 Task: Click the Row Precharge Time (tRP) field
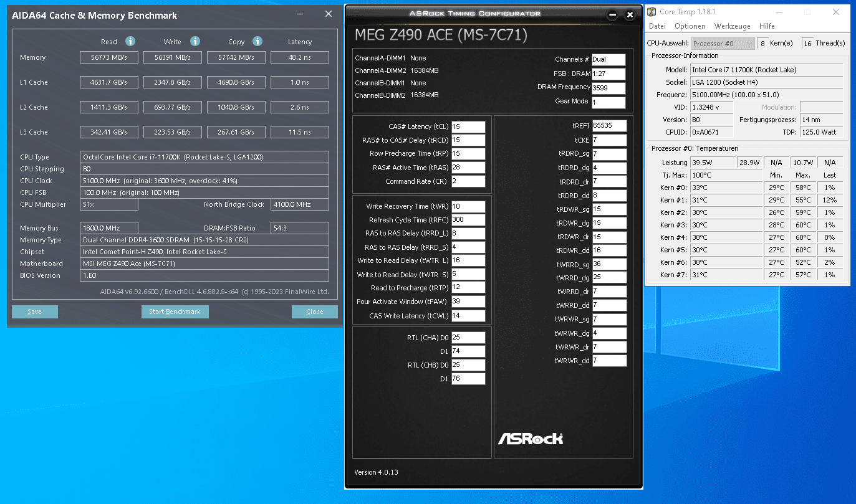tap(468, 154)
